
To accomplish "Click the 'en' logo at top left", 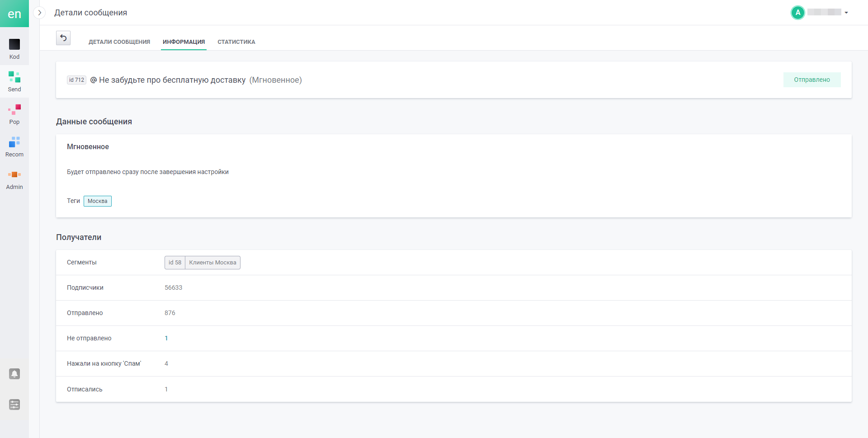I will pyautogui.click(x=14, y=14).
